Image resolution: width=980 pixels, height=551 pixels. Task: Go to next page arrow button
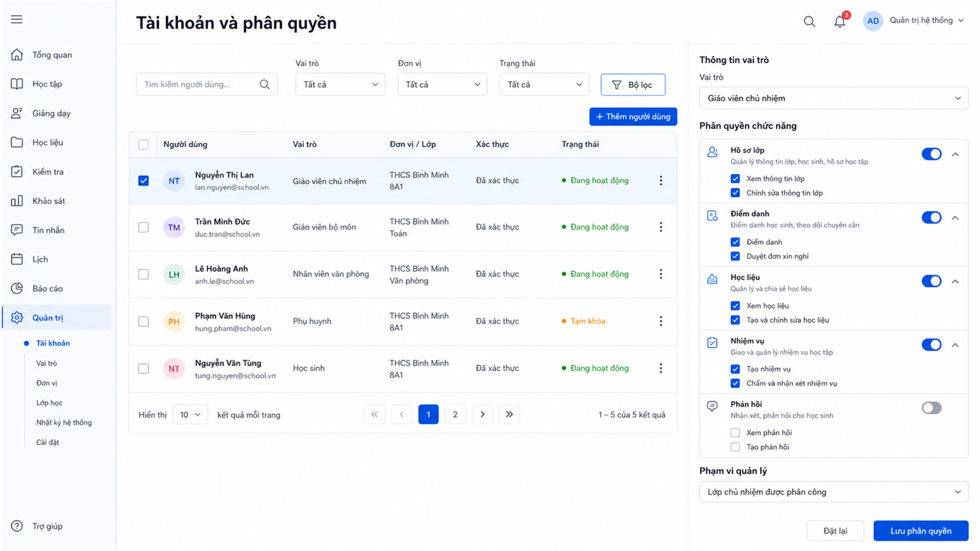pyautogui.click(x=482, y=415)
